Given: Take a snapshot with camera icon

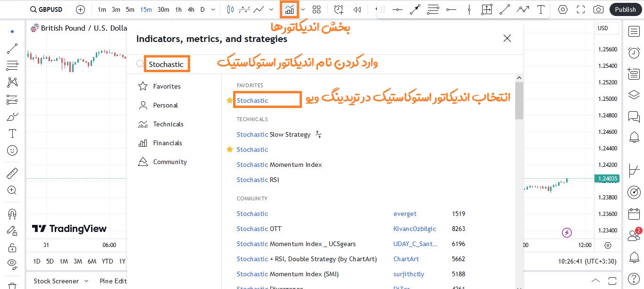Looking at the screenshot, I should pyautogui.click(x=598, y=9).
